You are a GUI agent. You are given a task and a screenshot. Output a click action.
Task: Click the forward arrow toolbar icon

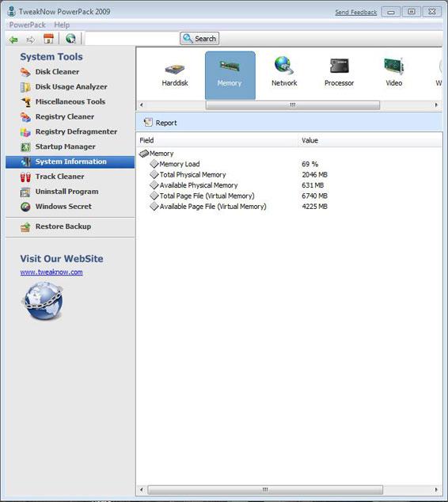[x=31, y=40]
